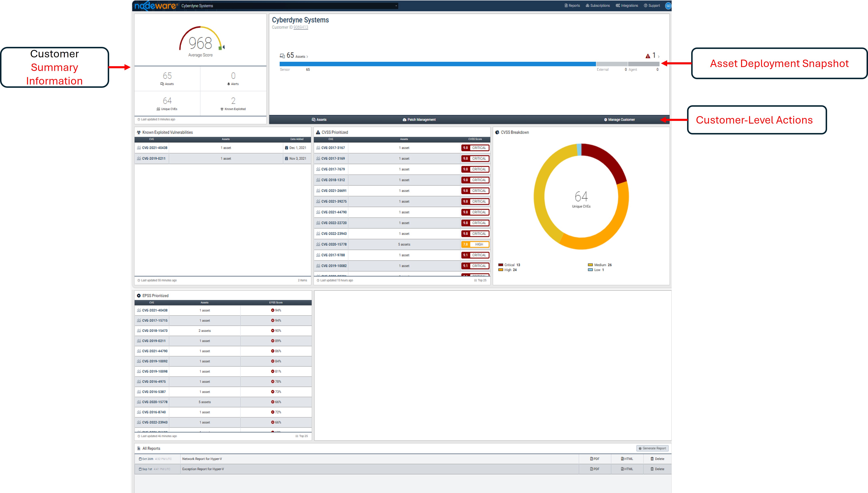Click the All Reports document icon
868x493 pixels.
pyautogui.click(x=139, y=448)
